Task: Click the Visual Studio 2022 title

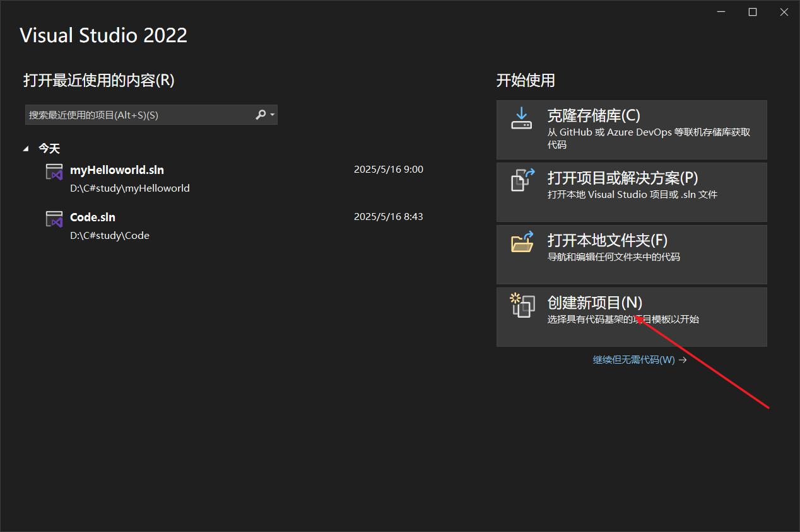Action: coord(103,35)
